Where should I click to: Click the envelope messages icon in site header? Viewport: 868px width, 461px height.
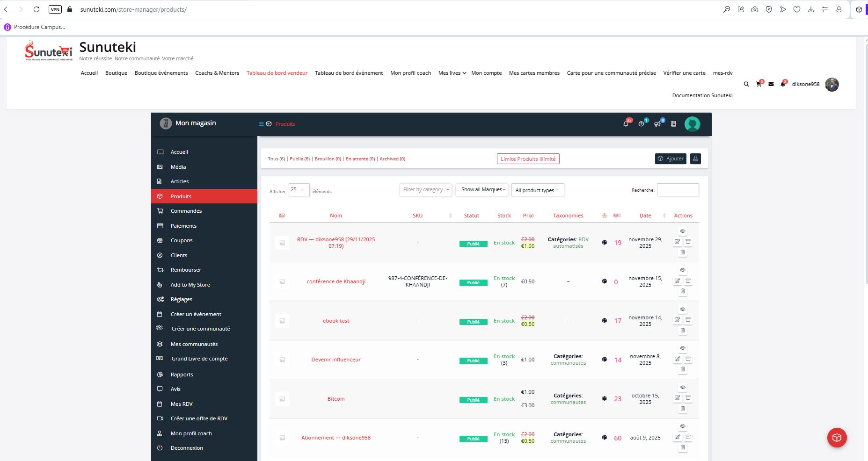click(771, 84)
